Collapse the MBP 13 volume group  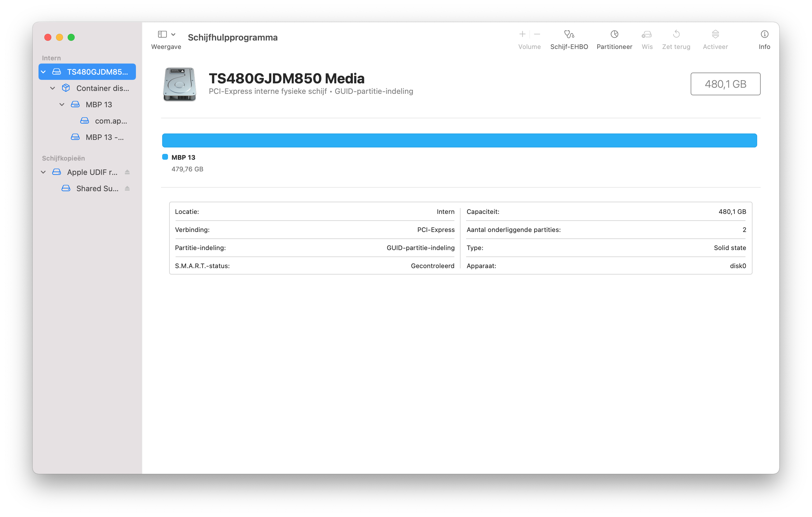[x=62, y=105]
